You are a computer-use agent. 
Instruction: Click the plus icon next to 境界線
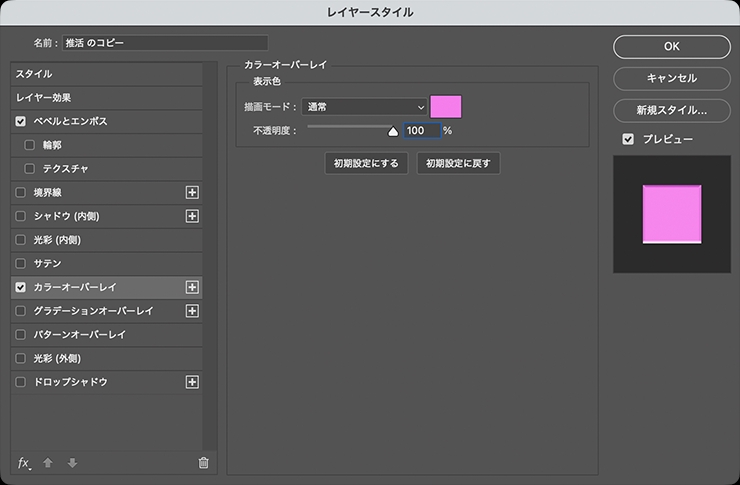(x=193, y=192)
